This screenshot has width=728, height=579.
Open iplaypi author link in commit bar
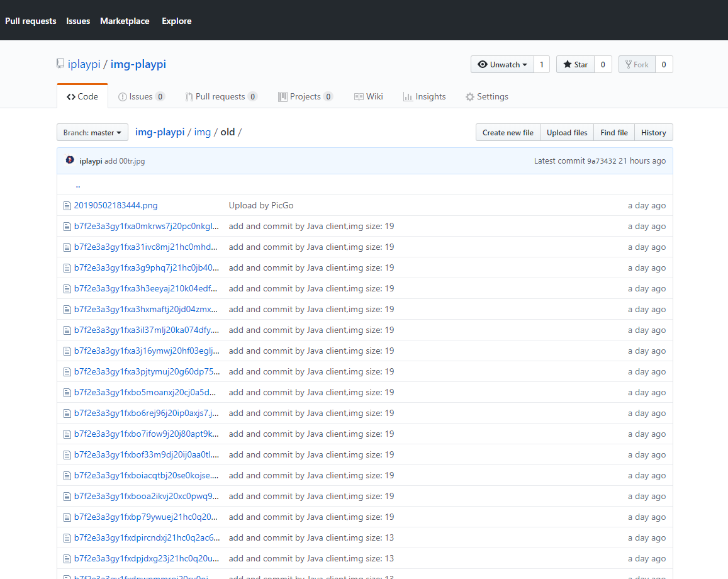click(91, 161)
